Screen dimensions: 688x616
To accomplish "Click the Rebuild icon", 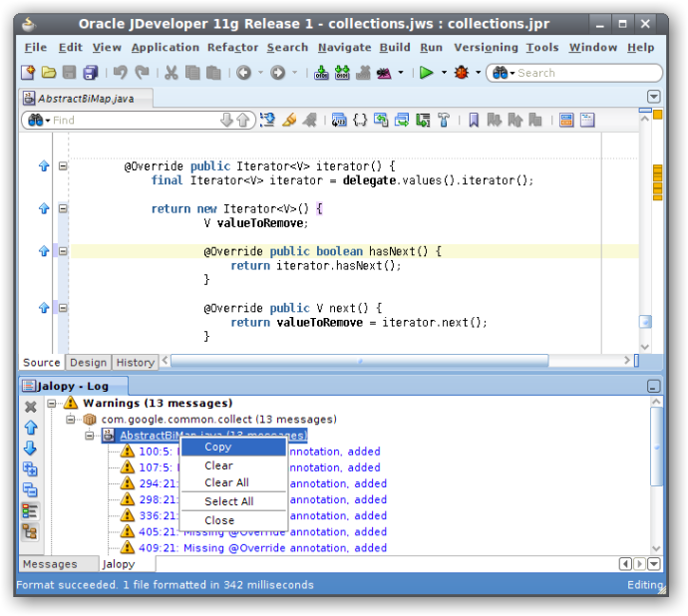I will [342, 73].
